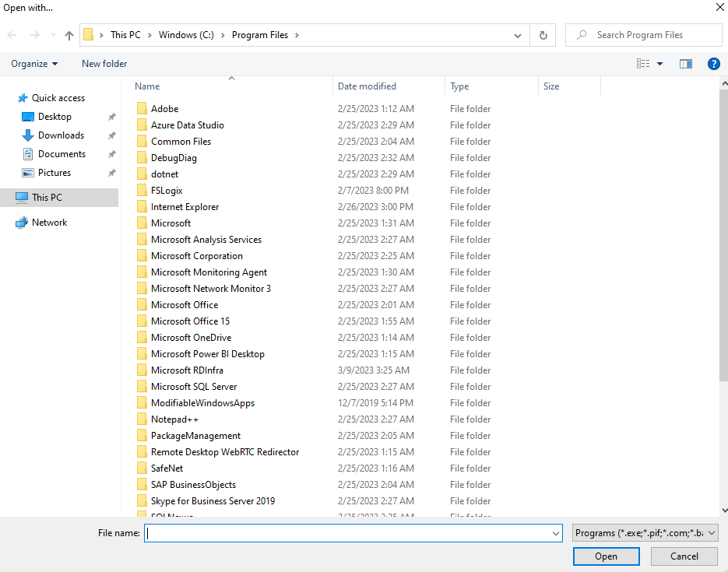Select the SafeNet folder icon
This screenshot has width=728, height=572.
point(142,468)
